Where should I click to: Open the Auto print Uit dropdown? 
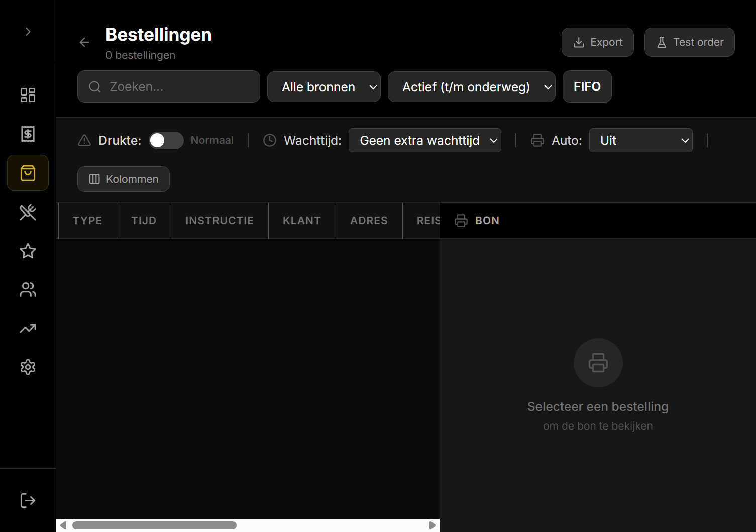pyautogui.click(x=640, y=140)
